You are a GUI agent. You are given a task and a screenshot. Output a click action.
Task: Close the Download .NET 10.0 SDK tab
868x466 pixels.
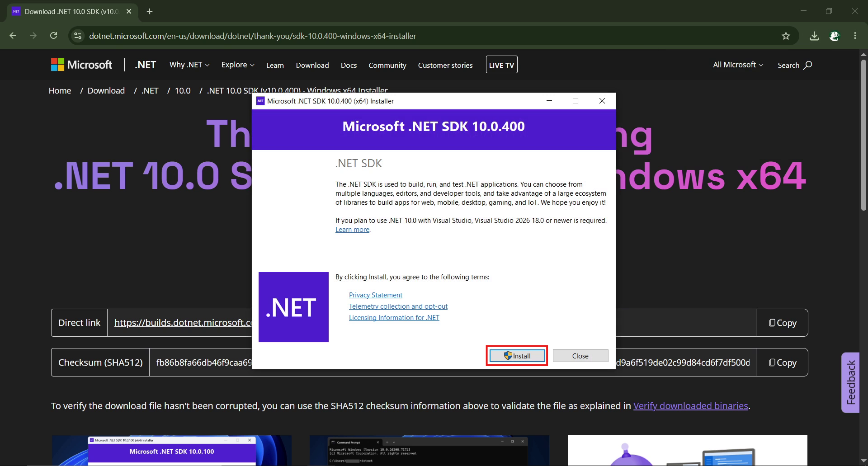[129, 11]
